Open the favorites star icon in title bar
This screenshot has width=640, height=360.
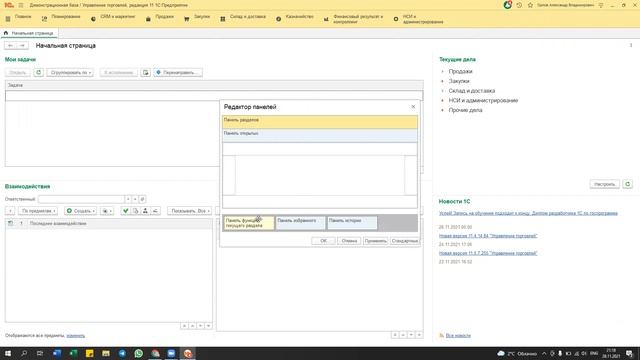tap(530, 5)
